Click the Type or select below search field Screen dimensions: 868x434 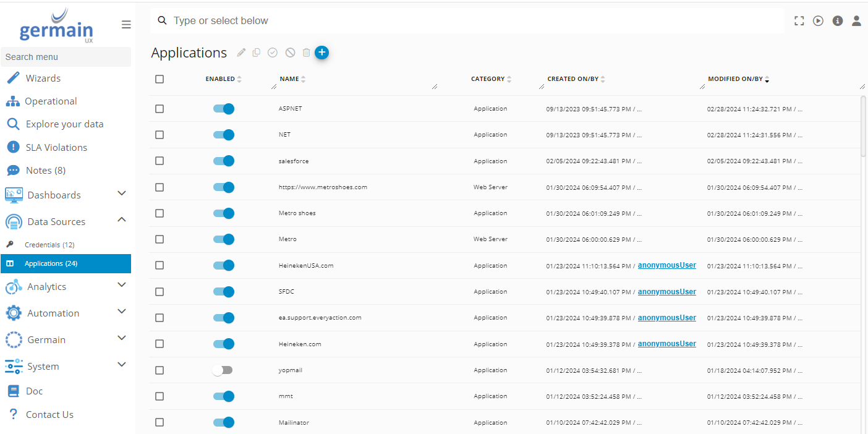click(470, 21)
